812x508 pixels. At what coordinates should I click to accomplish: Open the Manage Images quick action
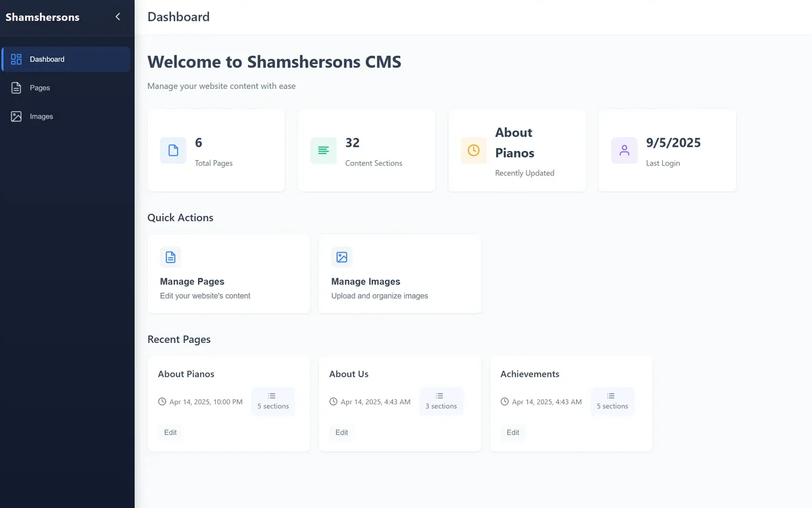click(x=400, y=274)
